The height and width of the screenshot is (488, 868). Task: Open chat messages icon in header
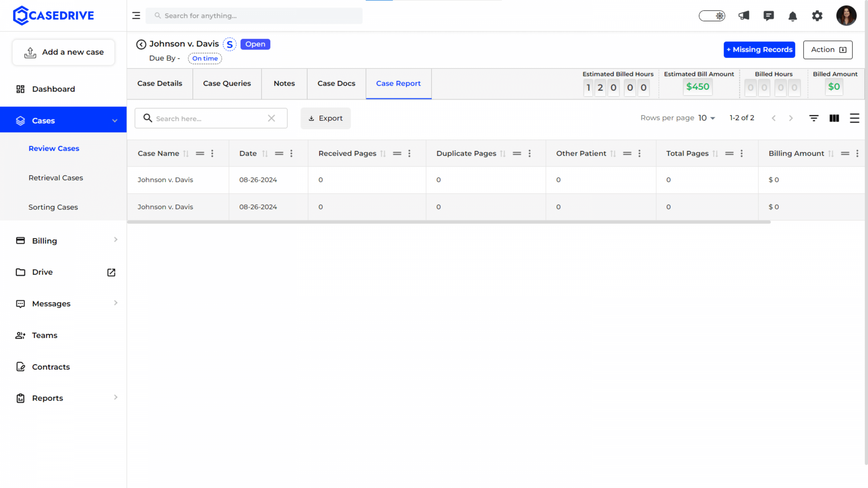point(768,15)
